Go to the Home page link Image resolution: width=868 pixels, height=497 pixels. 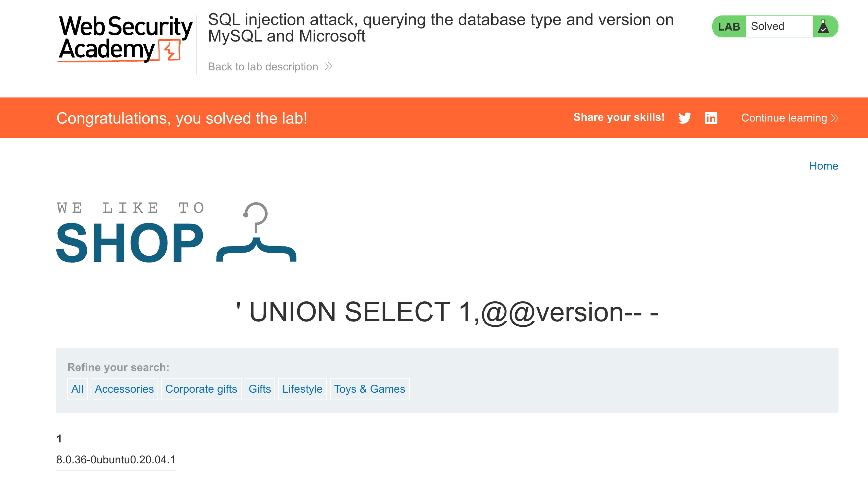(x=823, y=166)
